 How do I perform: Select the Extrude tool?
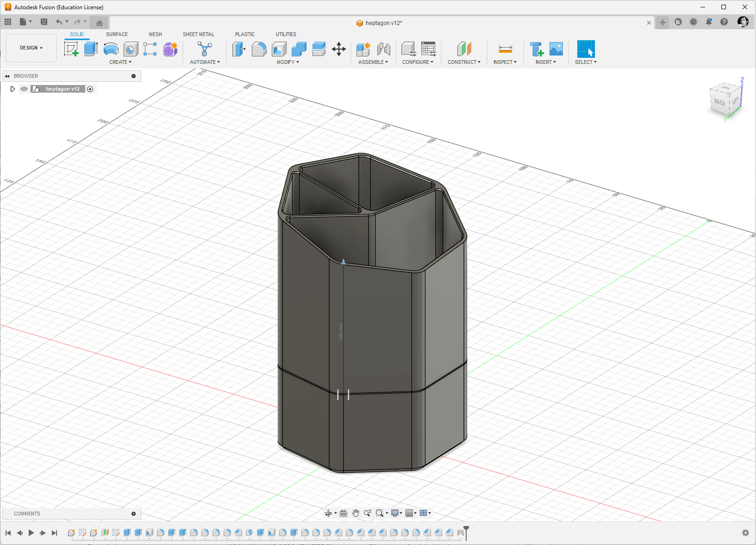(x=91, y=49)
